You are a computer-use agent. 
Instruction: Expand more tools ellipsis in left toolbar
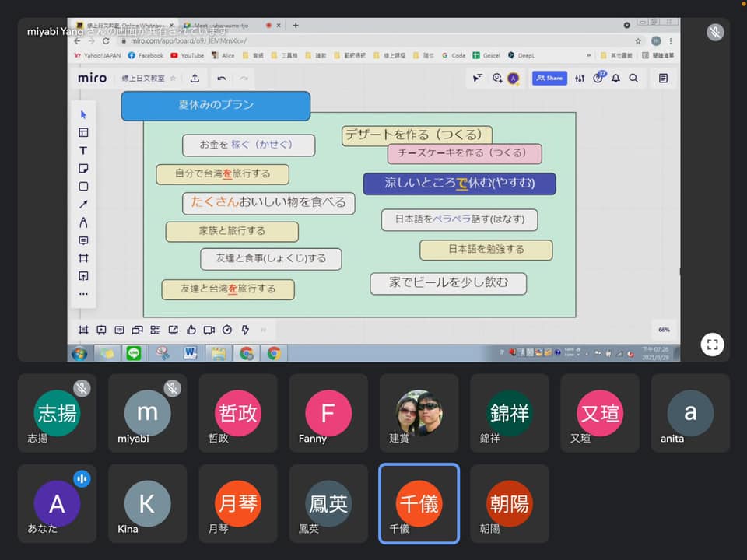(83, 294)
